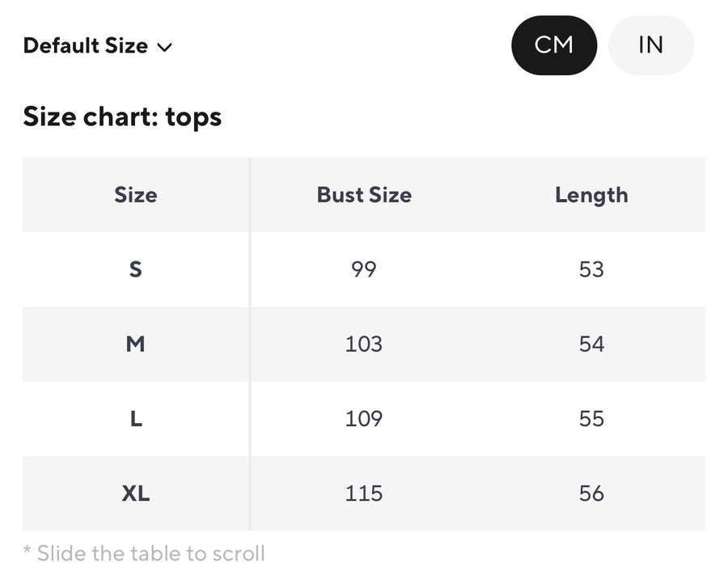Switch units to IN
The image size is (728, 580).
[650, 45]
